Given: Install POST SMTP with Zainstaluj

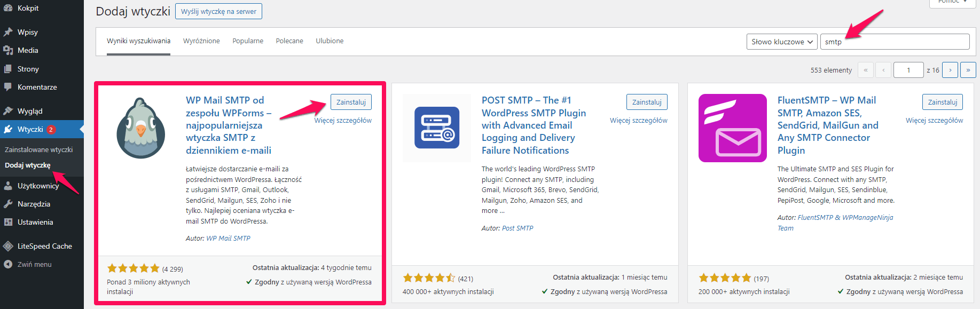Looking at the screenshot, I should point(647,102).
